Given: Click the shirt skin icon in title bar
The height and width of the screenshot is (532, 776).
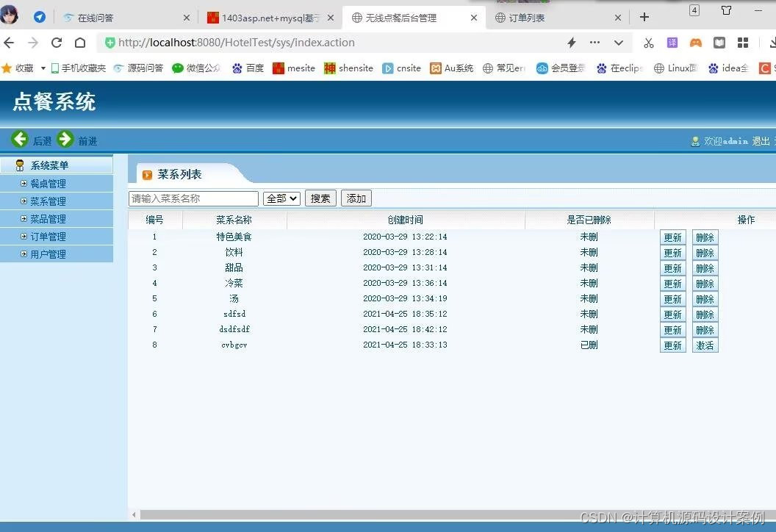Looking at the screenshot, I should pos(726,10).
